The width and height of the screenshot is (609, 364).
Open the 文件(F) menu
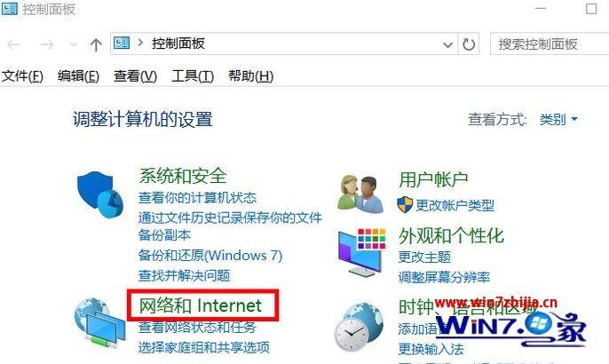tap(22, 75)
